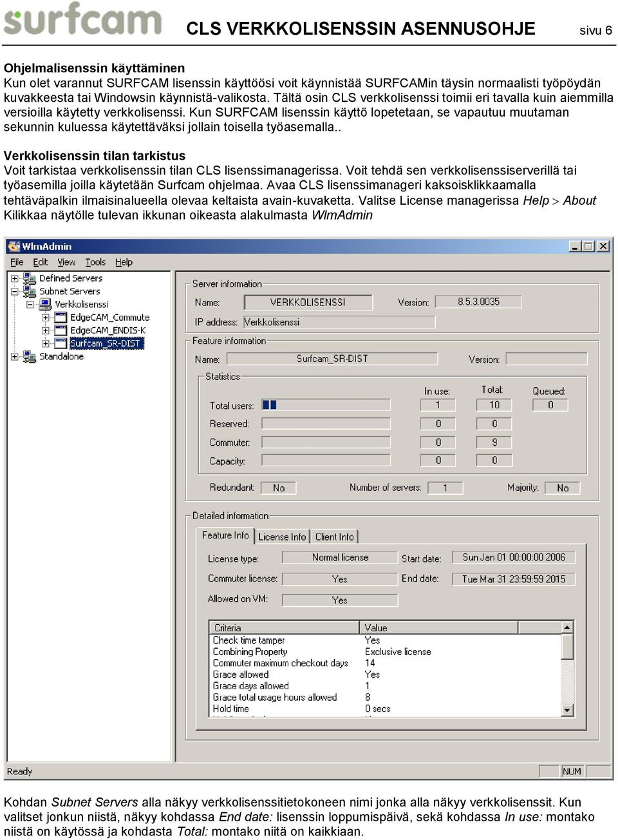Click the License type field Normal license
This screenshot has height=840, width=618.
tap(340, 557)
